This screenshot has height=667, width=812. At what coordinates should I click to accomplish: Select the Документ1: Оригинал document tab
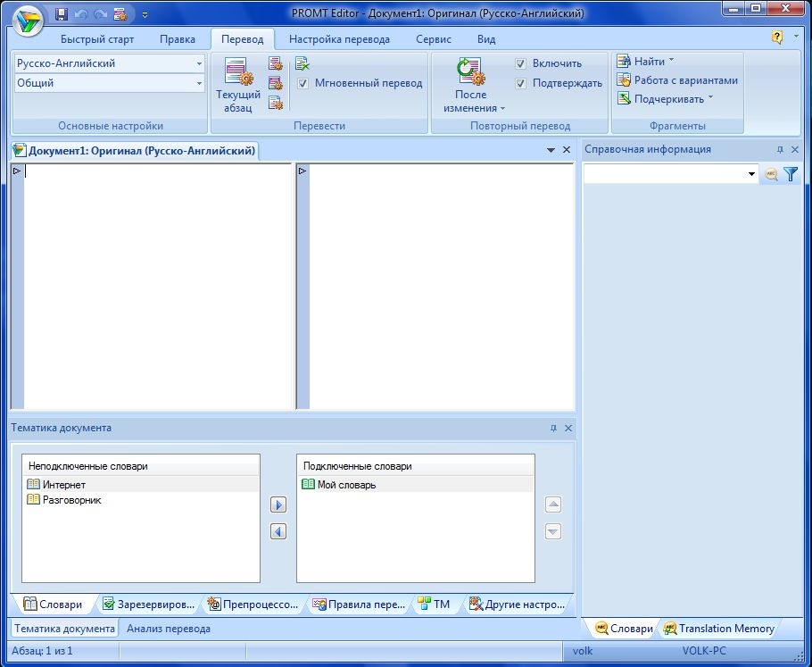[x=135, y=151]
